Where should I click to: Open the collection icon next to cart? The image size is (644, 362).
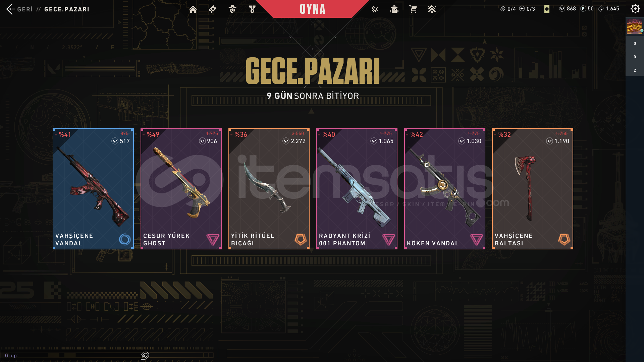pyautogui.click(x=394, y=9)
